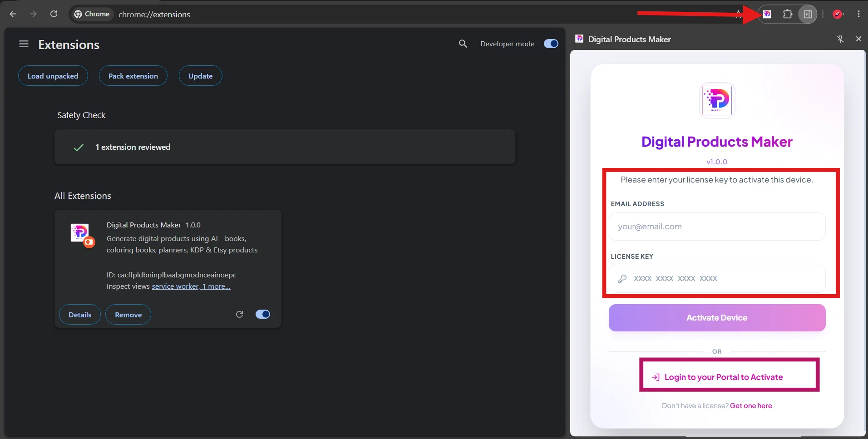Image resolution: width=868 pixels, height=439 pixels.
Task: Click the browser forward arrow
Action: point(33,14)
